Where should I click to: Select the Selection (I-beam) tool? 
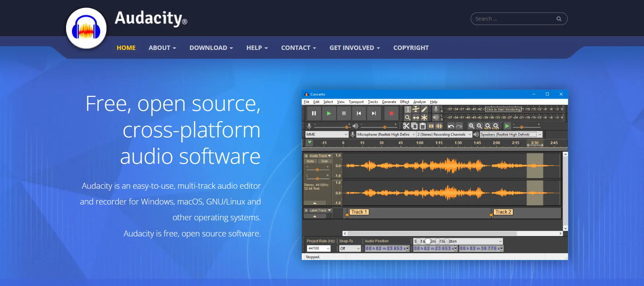click(x=408, y=109)
